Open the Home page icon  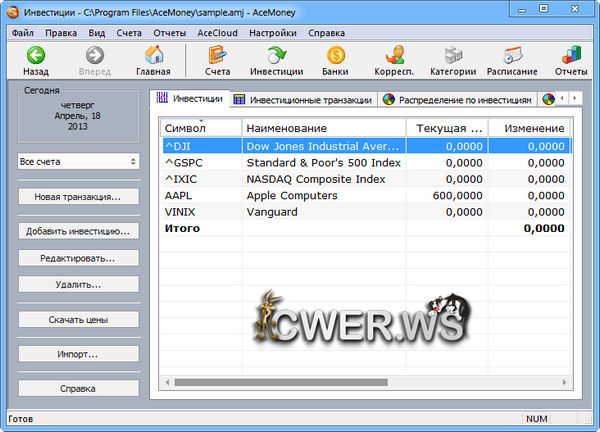click(154, 55)
